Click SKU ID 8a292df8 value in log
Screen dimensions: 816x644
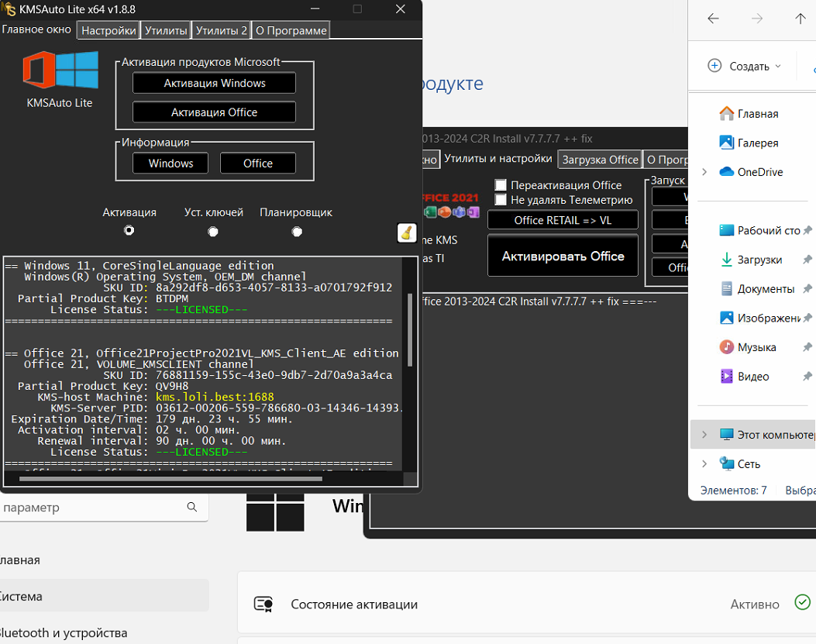click(x=274, y=288)
